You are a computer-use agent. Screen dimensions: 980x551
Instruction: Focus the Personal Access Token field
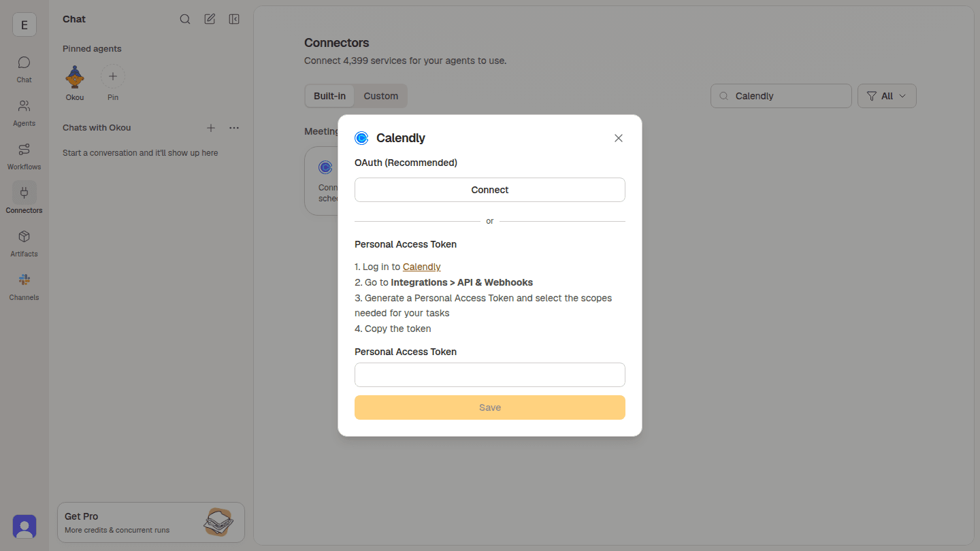(x=490, y=375)
